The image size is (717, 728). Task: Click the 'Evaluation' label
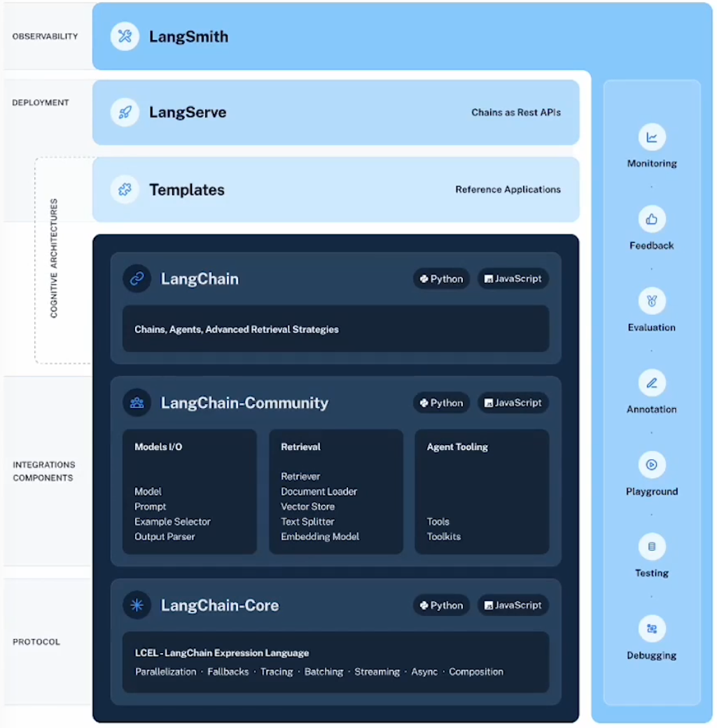pyautogui.click(x=651, y=328)
